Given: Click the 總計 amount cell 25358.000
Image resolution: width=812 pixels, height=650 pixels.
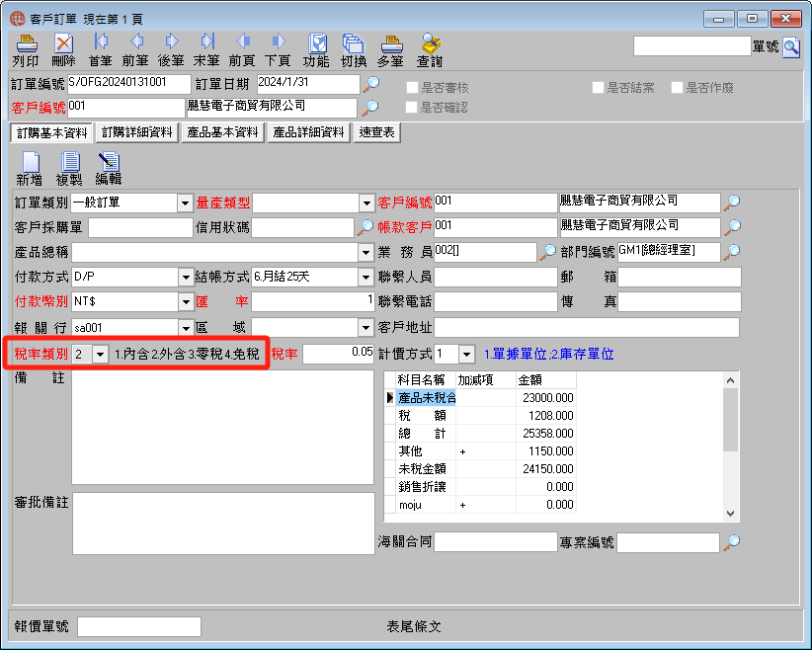Looking at the screenshot, I should [546, 434].
